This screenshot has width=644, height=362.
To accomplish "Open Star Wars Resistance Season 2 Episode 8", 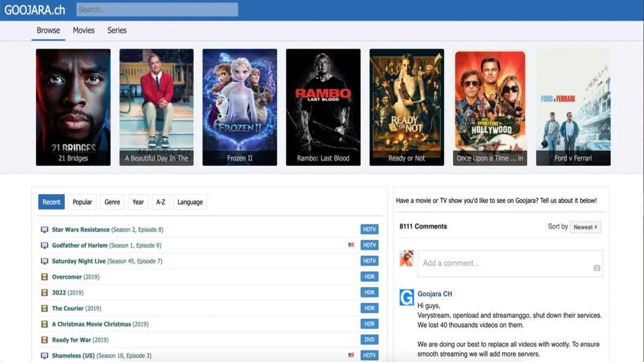I will click(107, 230).
